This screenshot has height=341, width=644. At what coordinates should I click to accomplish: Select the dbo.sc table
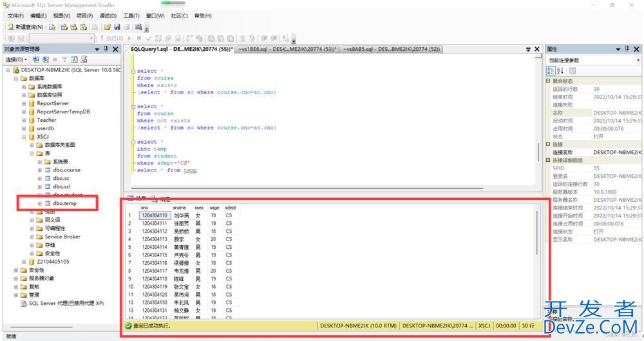61,178
